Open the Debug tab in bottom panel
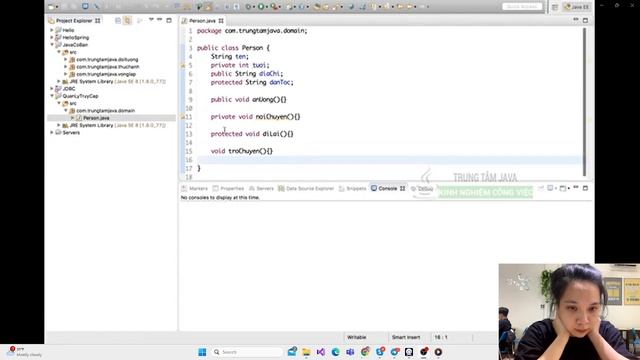This screenshot has height=360, width=640. (422, 189)
